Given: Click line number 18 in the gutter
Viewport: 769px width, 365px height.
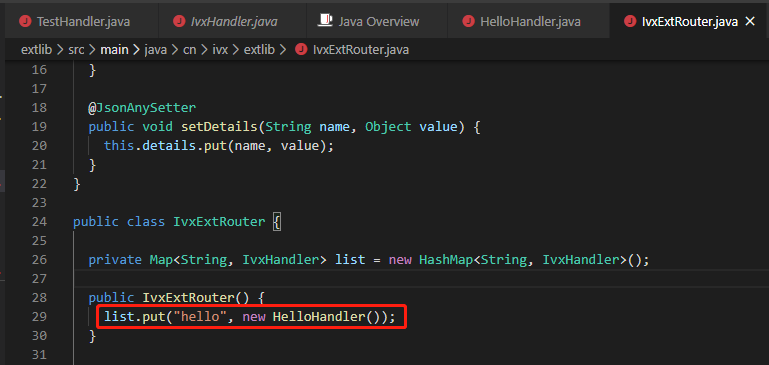Looking at the screenshot, I should tap(39, 108).
